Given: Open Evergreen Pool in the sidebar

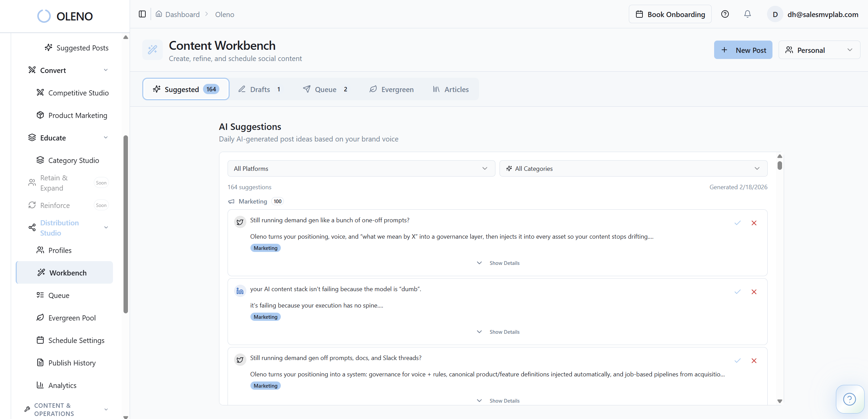Looking at the screenshot, I should coord(72,318).
